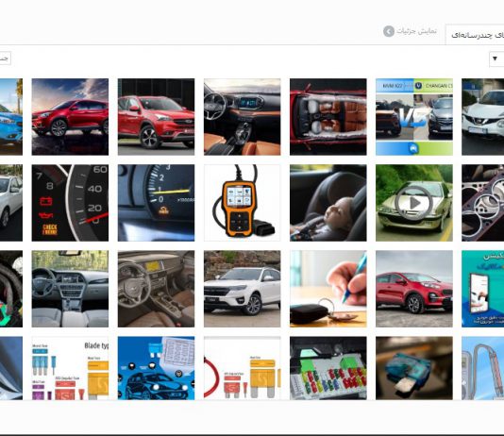Click the arrow icon beside نمایش جزئیات
The height and width of the screenshot is (436, 504).
pos(389,31)
